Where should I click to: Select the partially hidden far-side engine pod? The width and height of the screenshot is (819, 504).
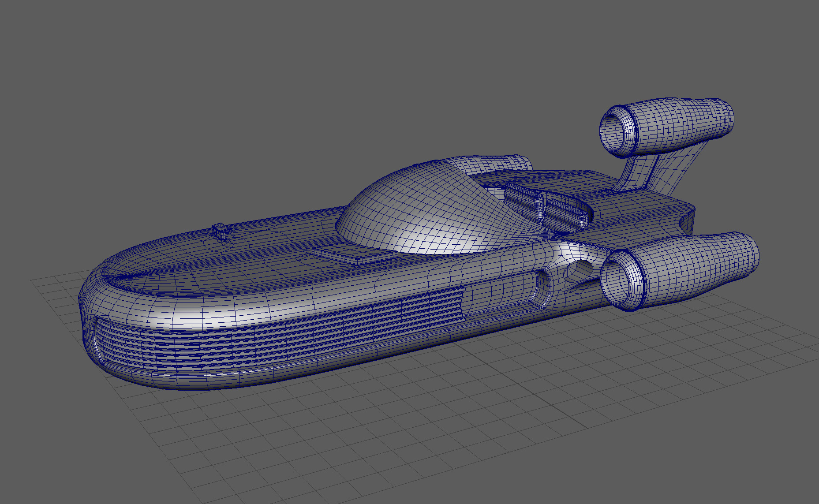(490, 165)
